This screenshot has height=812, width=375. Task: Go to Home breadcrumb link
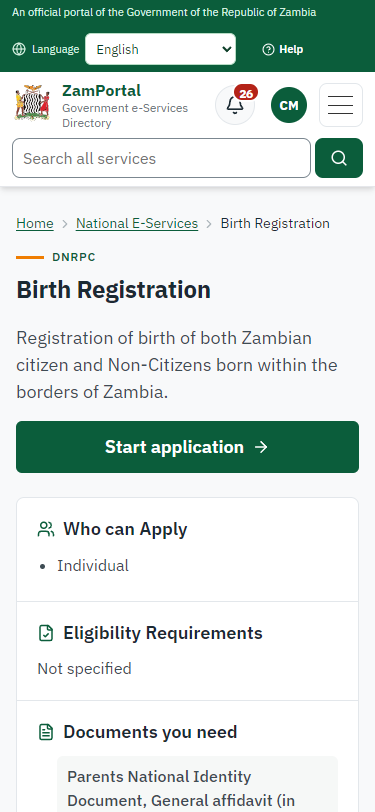[x=35, y=223]
